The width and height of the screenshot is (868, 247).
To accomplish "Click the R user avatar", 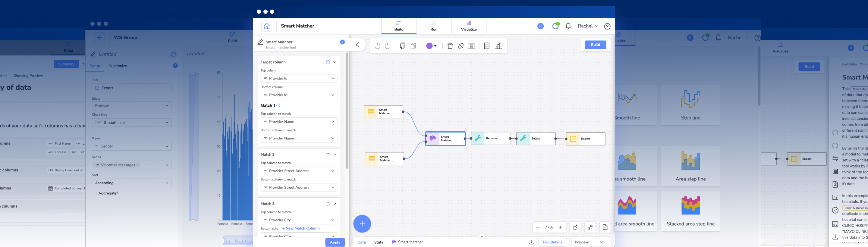I will 540,26.
